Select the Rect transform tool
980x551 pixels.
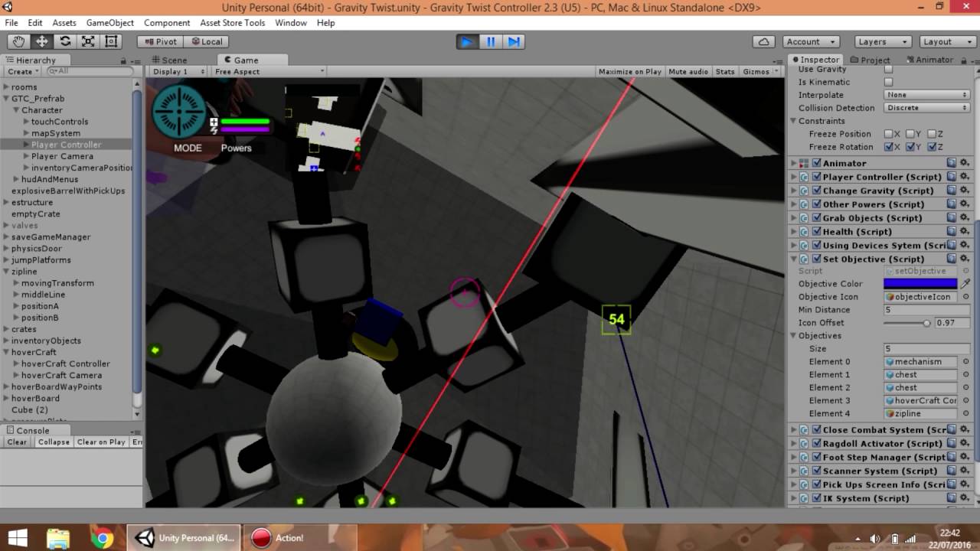(111, 41)
